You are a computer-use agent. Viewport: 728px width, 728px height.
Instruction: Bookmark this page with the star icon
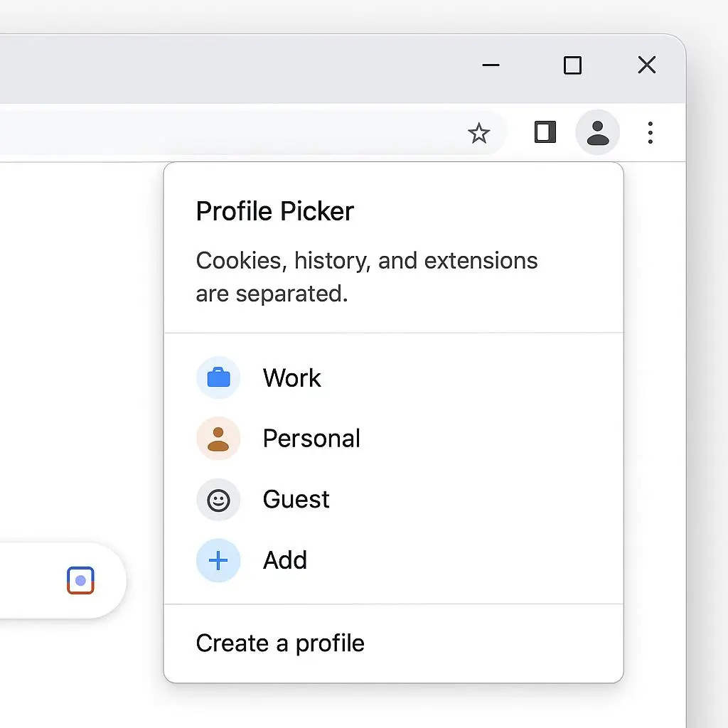click(x=478, y=133)
